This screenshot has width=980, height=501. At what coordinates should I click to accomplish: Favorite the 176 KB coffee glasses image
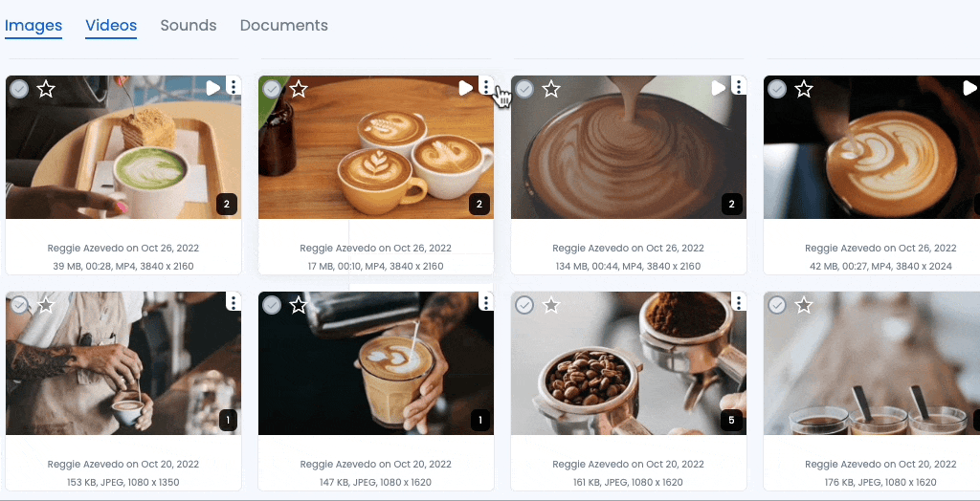[804, 305]
